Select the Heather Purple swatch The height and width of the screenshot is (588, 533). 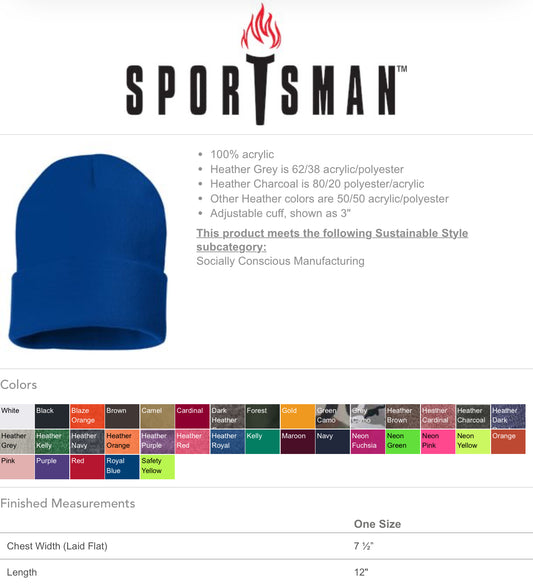157,442
